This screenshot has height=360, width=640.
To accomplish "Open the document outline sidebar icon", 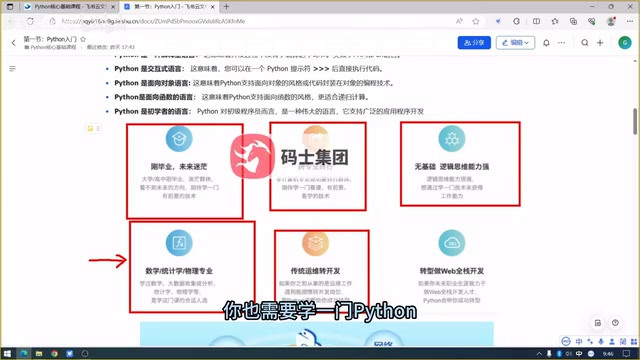I will tap(12, 69).
